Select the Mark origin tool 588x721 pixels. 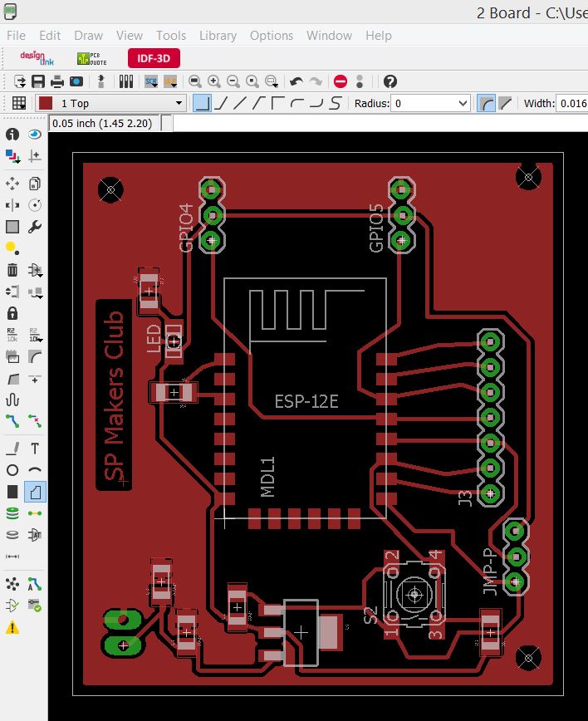pos(35,156)
